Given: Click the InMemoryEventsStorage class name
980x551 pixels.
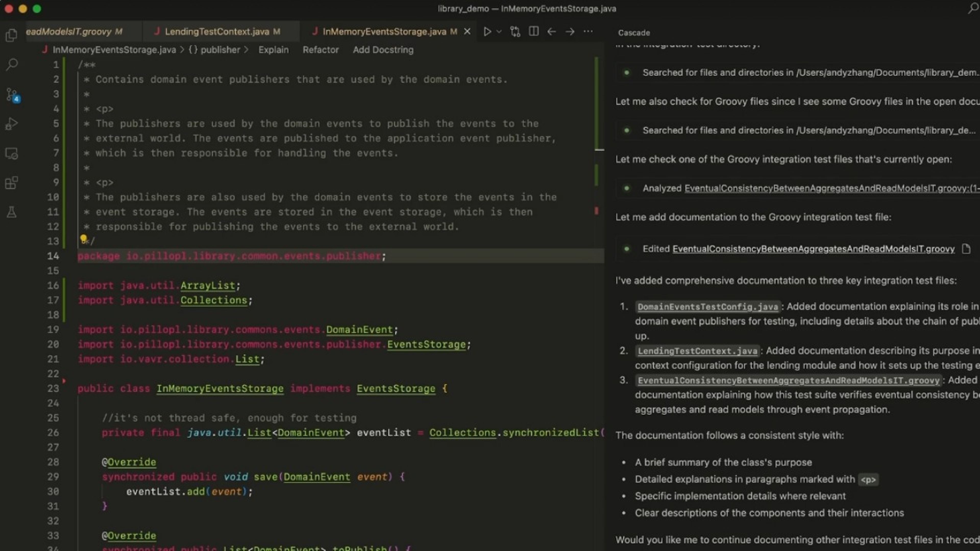Looking at the screenshot, I should [220, 388].
